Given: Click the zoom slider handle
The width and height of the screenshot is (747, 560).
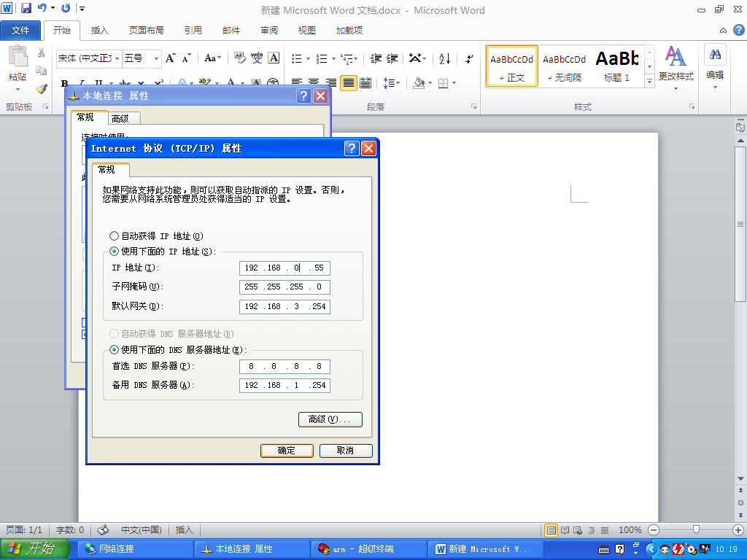Looking at the screenshot, I should [696, 530].
